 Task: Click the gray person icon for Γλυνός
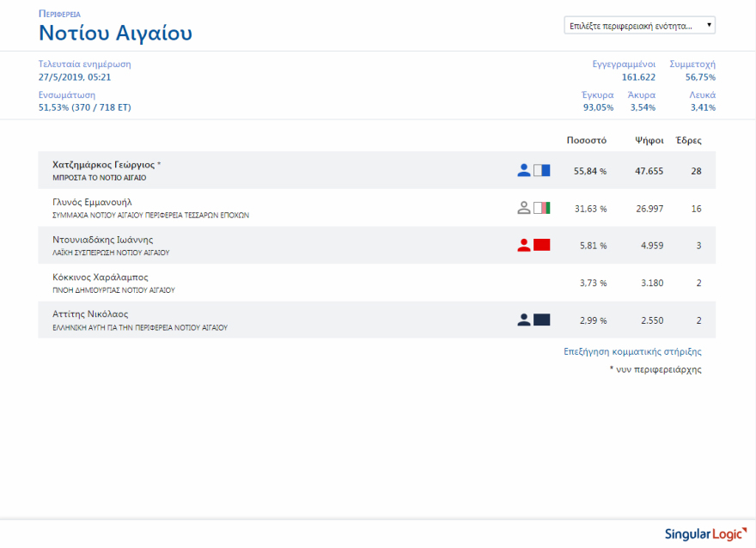[524, 208]
